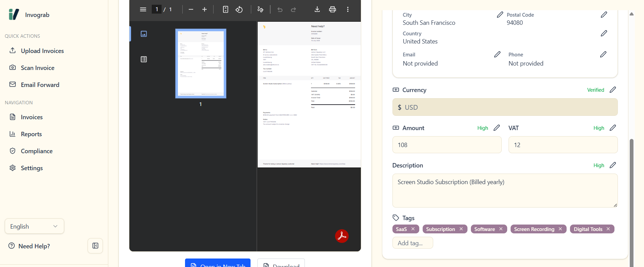Screen dimensions: 644x267
Task: Print the invoice PDF
Action: (x=332, y=10)
